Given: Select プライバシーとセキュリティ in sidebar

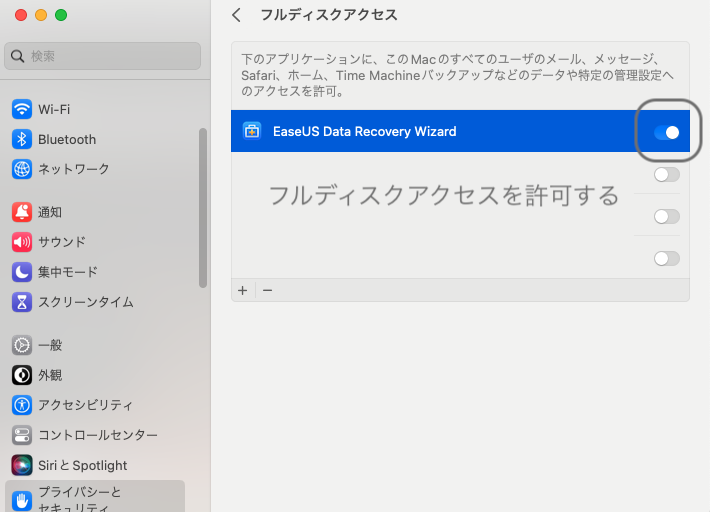Looking at the screenshot, I should [95, 496].
